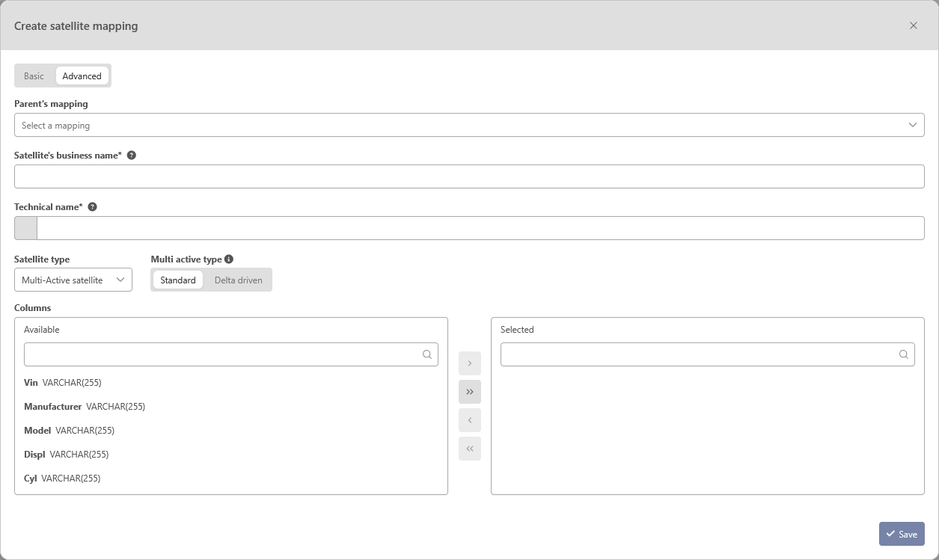Click the Selected columns search field
This screenshot has width=939, height=560.
(707, 354)
